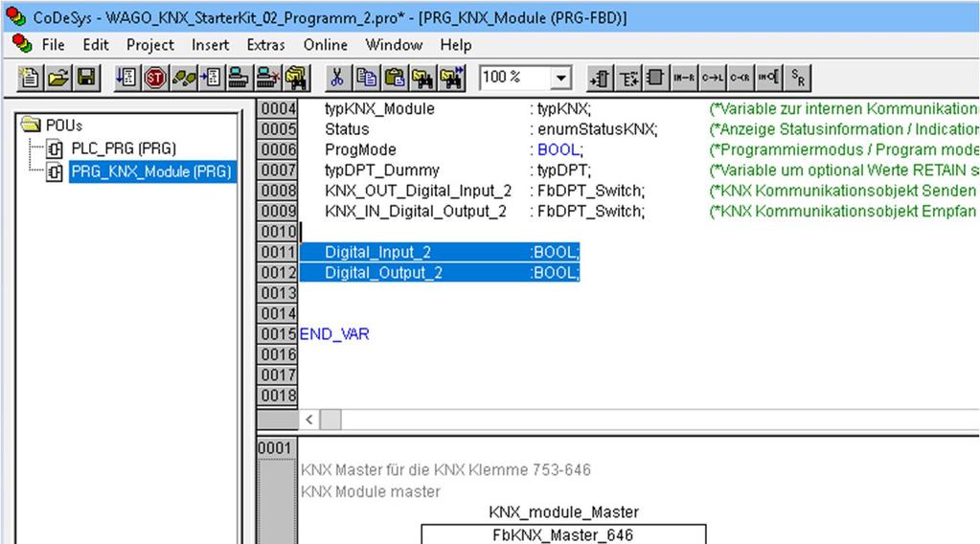Click the highlighted Digital_Input_2 declaration
This screenshot has width=980, height=544.
pyautogui.click(x=440, y=252)
